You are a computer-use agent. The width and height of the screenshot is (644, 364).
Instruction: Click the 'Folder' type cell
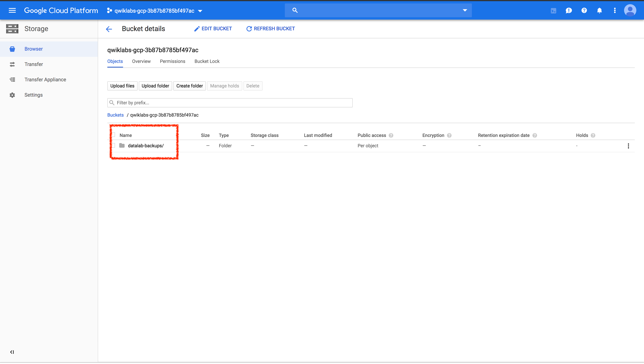[225, 146]
